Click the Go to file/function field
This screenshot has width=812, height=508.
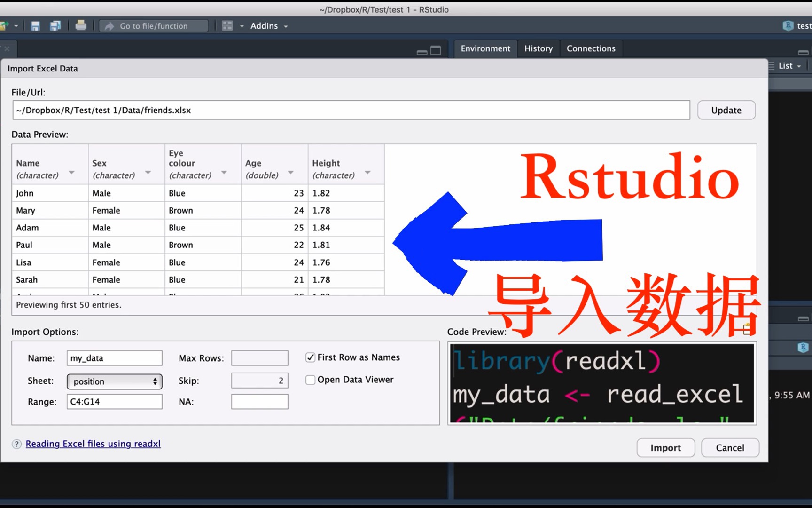(x=154, y=26)
